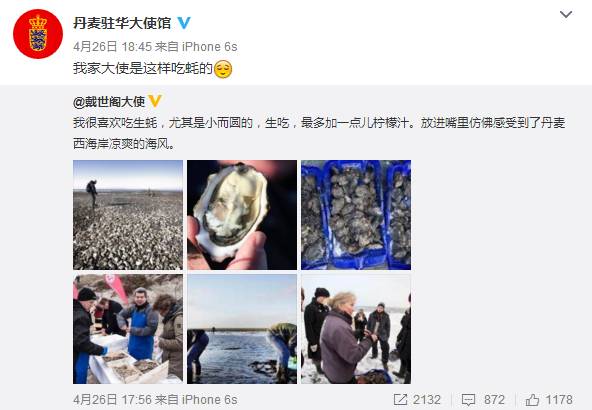Click the 4月26日 18:45 timestamp
The height and width of the screenshot is (410, 592).
(x=111, y=47)
